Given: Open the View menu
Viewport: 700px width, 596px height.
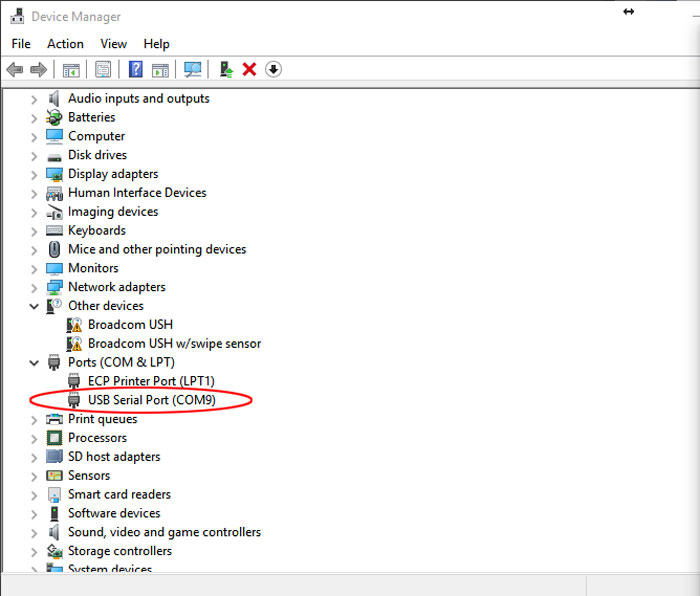Looking at the screenshot, I should [113, 44].
